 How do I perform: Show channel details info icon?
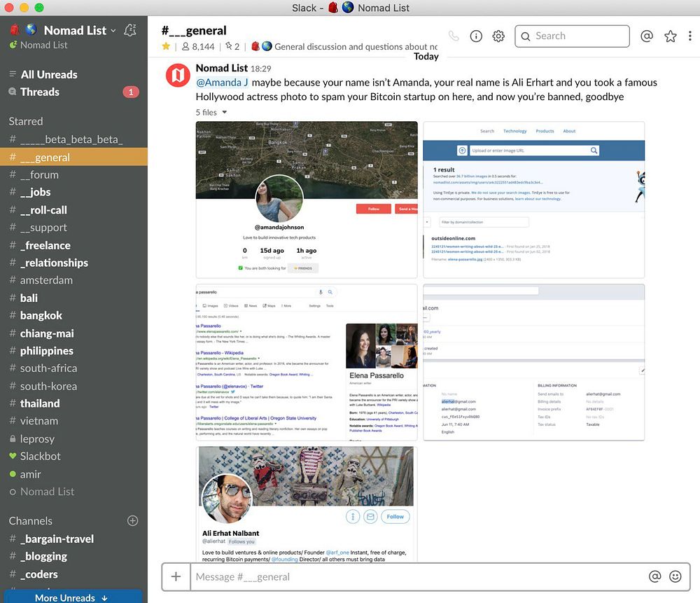tap(476, 36)
